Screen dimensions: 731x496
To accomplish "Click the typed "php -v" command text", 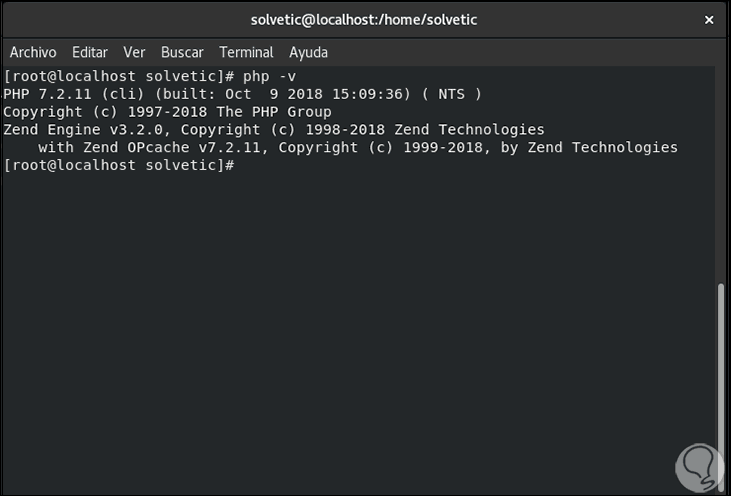I will (x=270, y=76).
